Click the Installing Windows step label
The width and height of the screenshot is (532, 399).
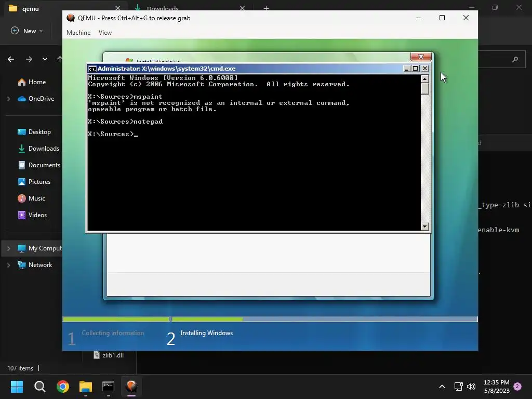pyautogui.click(x=207, y=333)
